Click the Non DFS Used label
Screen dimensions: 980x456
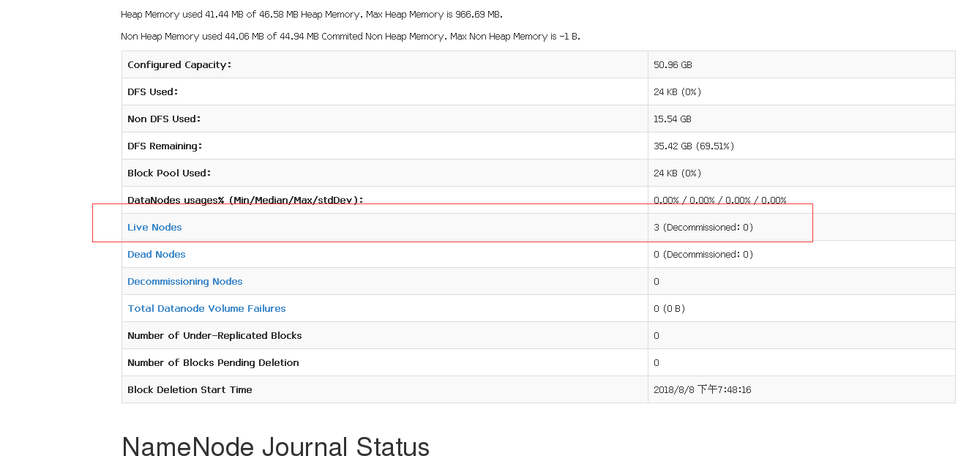[164, 119]
